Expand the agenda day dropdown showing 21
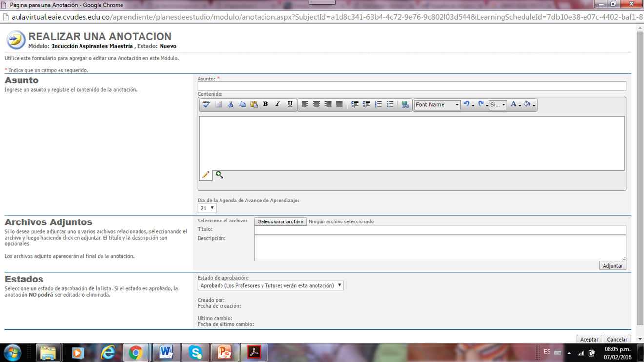The image size is (644, 362). pyautogui.click(x=207, y=208)
